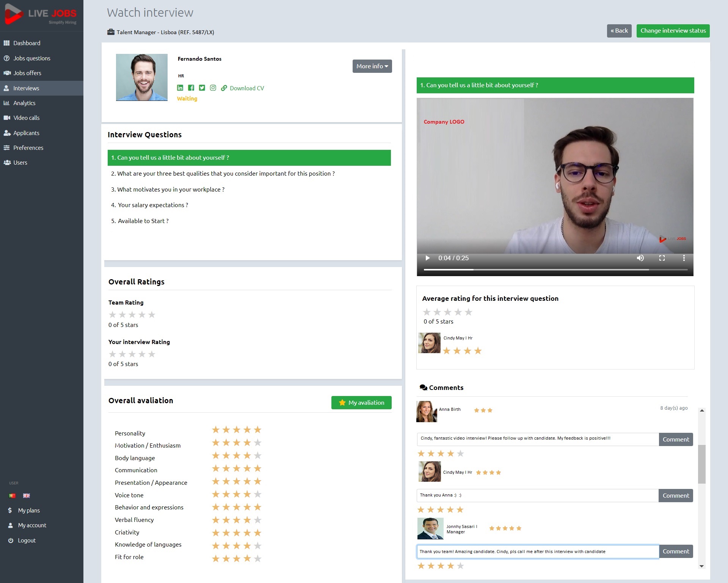Open the video player options menu
This screenshot has width=728, height=583.
[x=684, y=258]
